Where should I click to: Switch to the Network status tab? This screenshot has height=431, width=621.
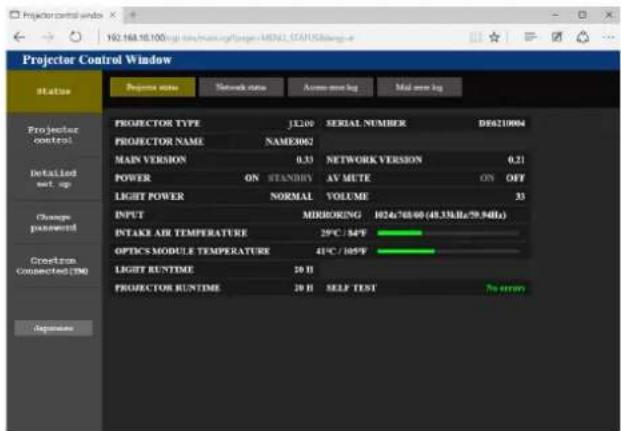[x=241, y=87]
